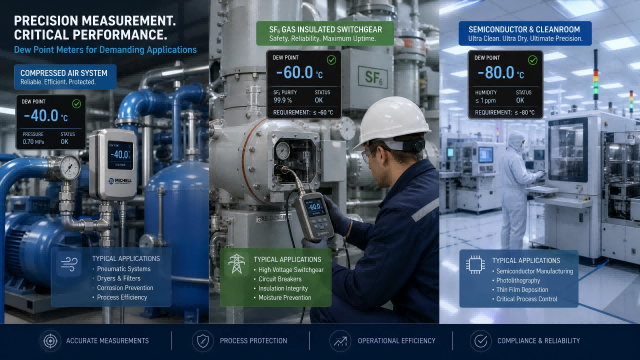This screenshot has width=640, height=360.
Task: Click the Dryers & Filters bullet
Action: 116,278
